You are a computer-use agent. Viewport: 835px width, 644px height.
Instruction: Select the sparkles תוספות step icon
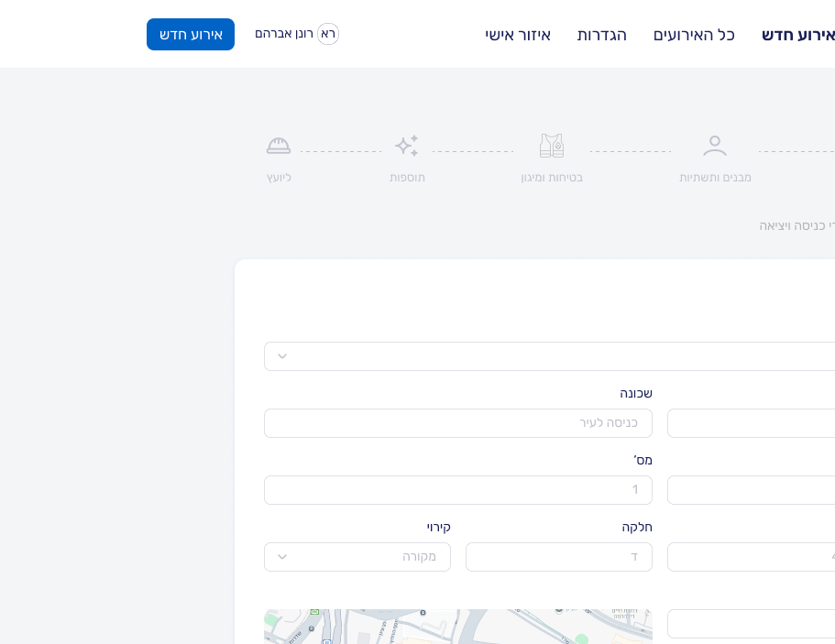pos(407,146)
